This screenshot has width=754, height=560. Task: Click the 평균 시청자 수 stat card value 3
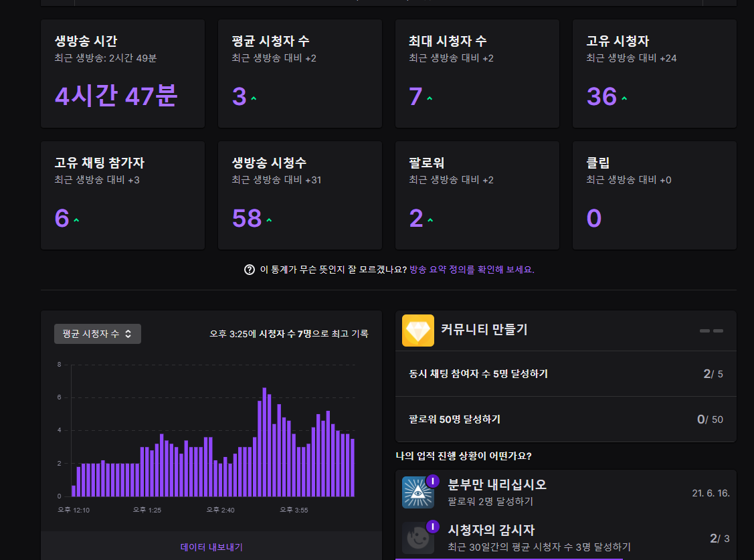239,96
